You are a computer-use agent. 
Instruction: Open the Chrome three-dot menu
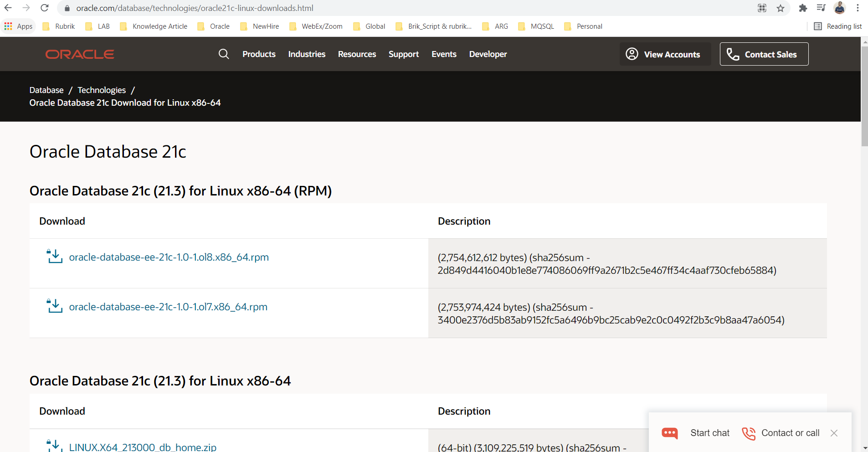tap(858, 8)
